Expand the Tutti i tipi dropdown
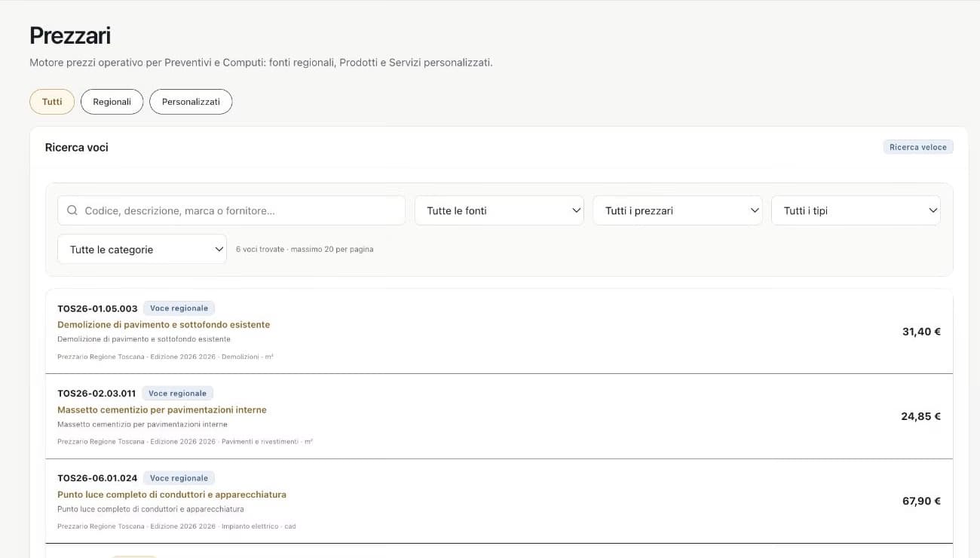This screenshot has height=558, width=980. (x=856, y=210)
